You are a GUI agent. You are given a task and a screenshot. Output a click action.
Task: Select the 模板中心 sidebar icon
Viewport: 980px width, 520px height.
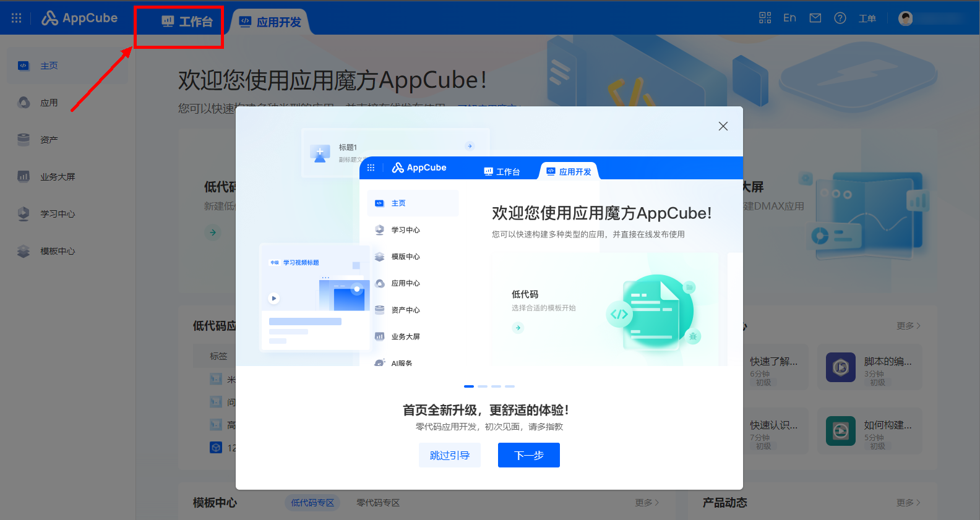pos(24,251)
